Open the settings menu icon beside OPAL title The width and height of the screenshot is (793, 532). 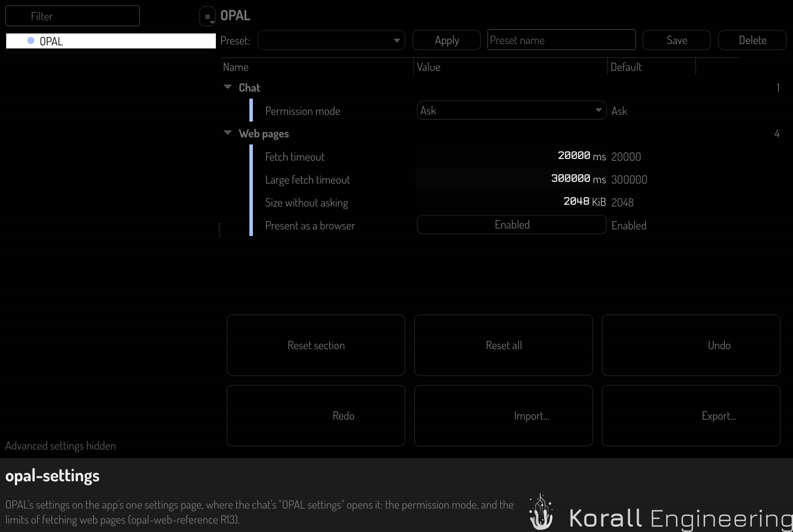tap(208, 17)
